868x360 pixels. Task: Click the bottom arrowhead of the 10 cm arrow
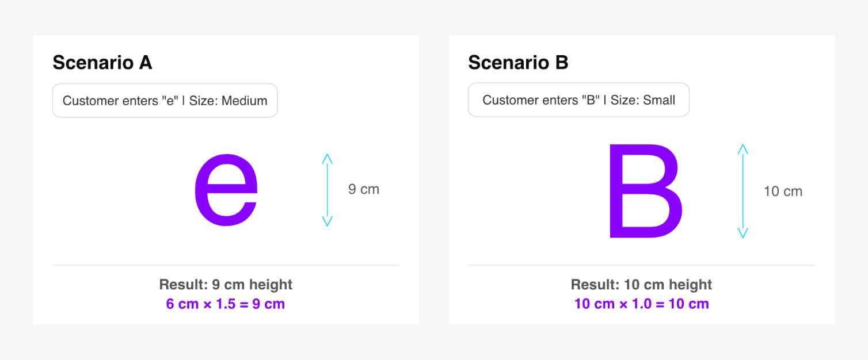(x=743, y=234)
